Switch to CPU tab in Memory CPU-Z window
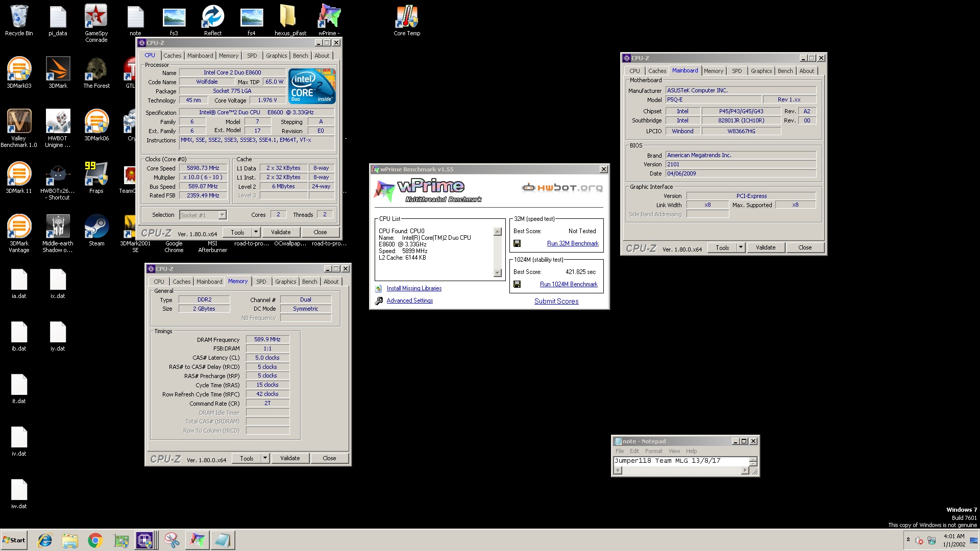 [159, 282]
